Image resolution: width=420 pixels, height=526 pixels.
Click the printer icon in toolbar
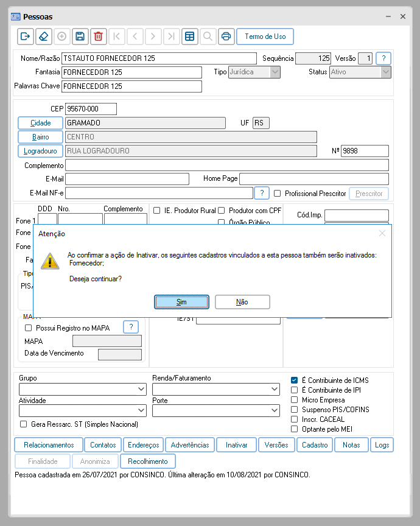pos(226,37)
